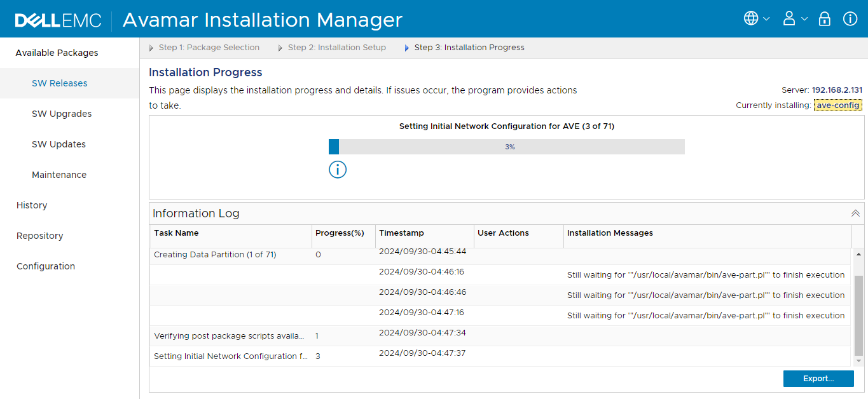This screenshot has height=399, width=868.
Task: Open the Configuration page
Action: tap(46, 266)
